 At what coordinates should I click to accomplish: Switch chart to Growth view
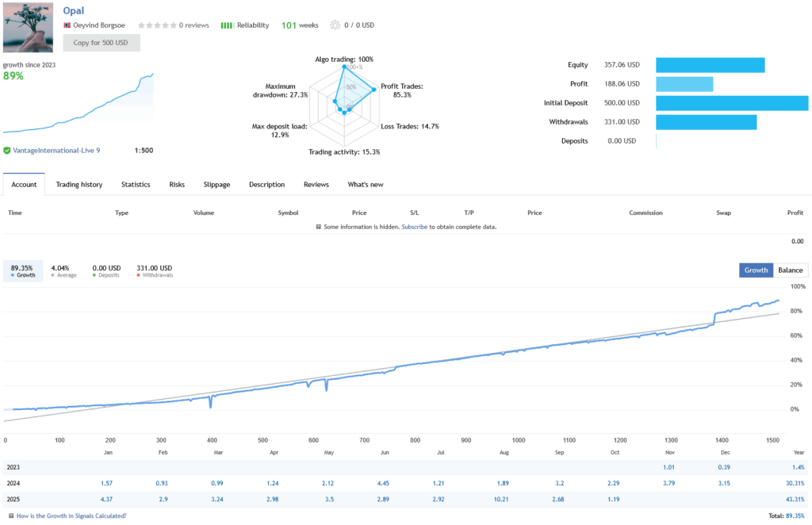pyautogui.click(x=756, y=270)
